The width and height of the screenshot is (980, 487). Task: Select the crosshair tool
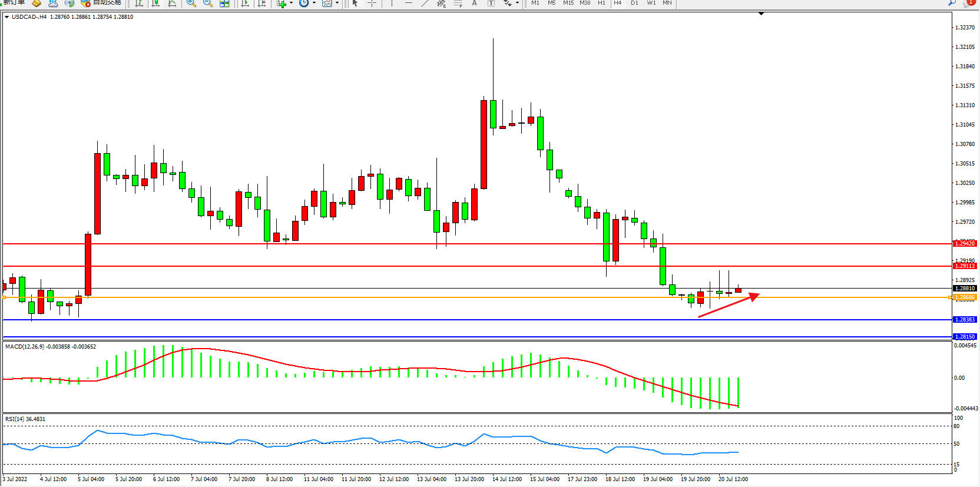(x=372, y=3)
